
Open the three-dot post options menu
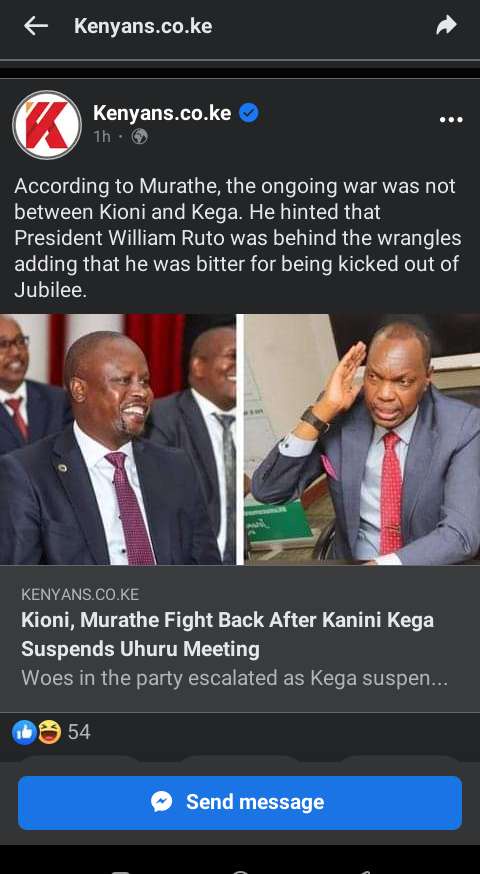pos(451,119)
